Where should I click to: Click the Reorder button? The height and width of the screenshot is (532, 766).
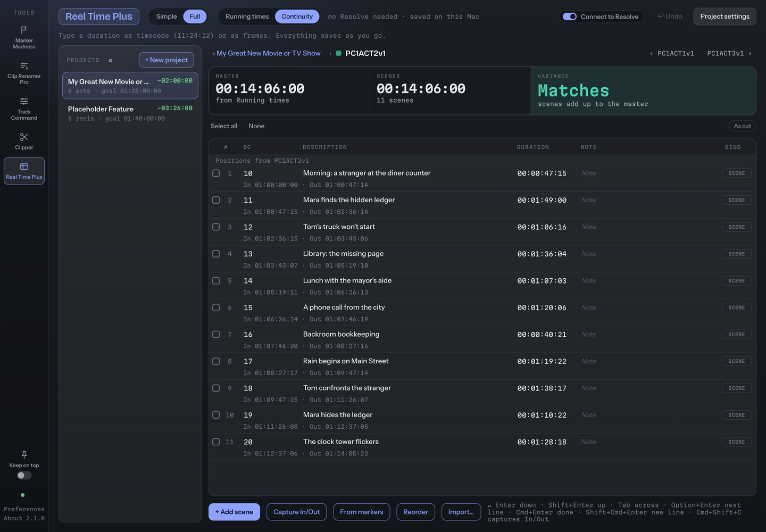[x=415, y=512]
